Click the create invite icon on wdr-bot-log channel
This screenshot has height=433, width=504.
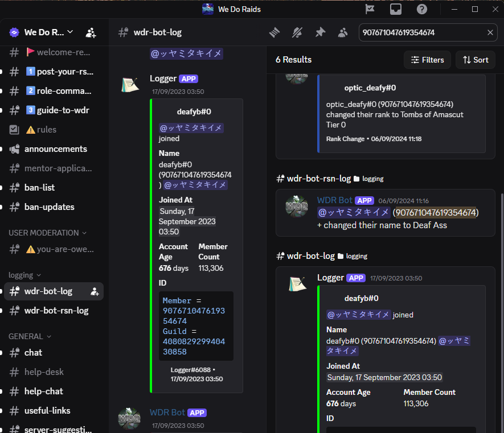95,291
